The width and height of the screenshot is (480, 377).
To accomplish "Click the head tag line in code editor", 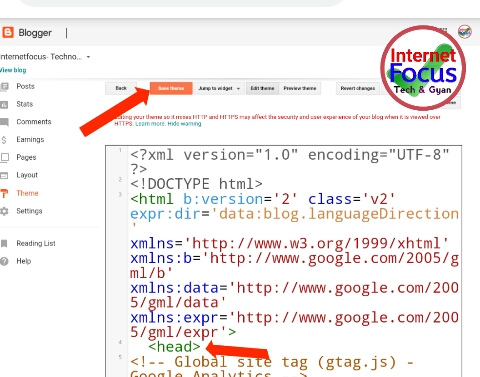I will [174, 347].
